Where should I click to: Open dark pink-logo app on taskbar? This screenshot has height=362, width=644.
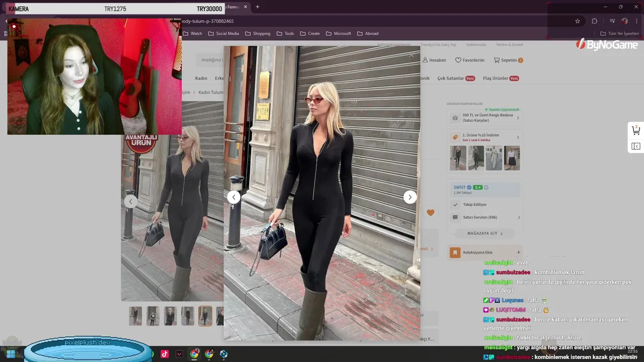pos(180,354)
